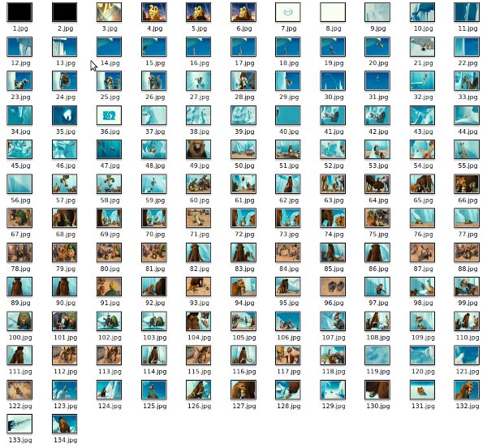487x448 pixels.
Task: Select the 91.jpg thumbnail
Action: click(x=109, y=286)
